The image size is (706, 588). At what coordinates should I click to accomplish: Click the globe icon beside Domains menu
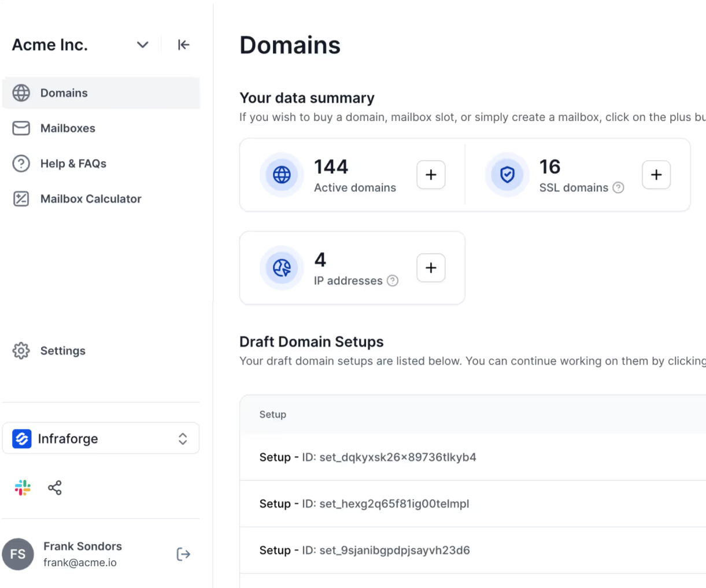tap(21, 93)
